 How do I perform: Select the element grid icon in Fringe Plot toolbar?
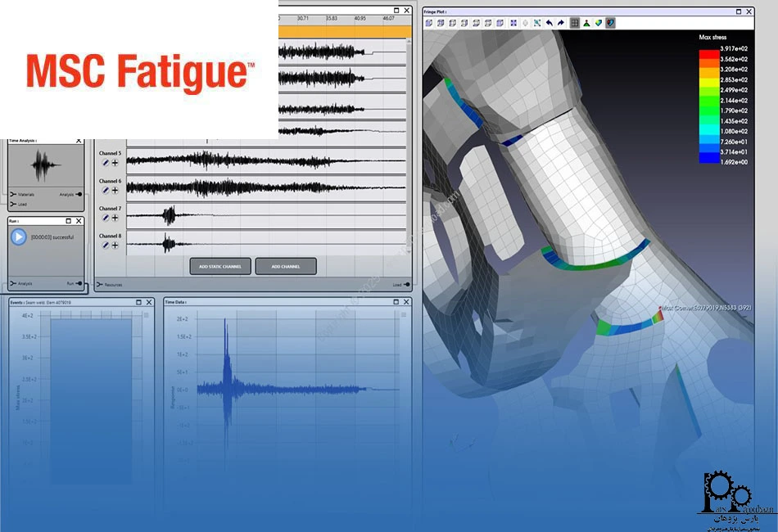point(574,22)
